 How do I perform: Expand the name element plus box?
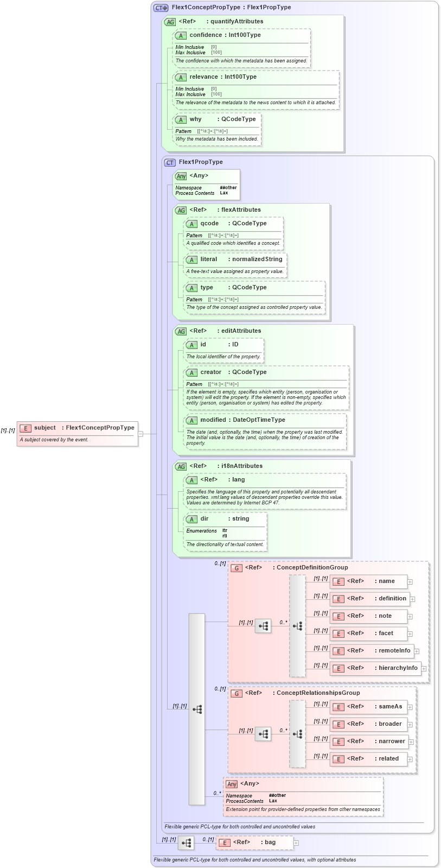[410, 581]
